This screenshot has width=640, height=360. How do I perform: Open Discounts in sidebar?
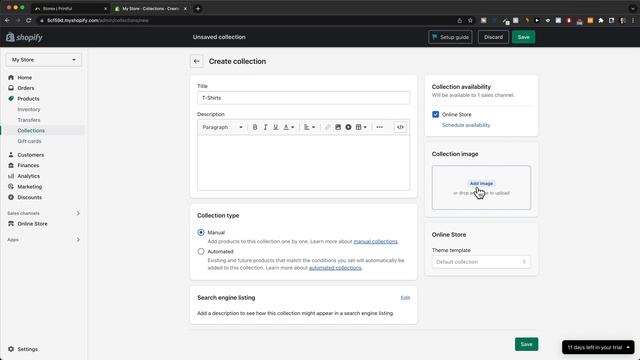[x=29, y=197]
